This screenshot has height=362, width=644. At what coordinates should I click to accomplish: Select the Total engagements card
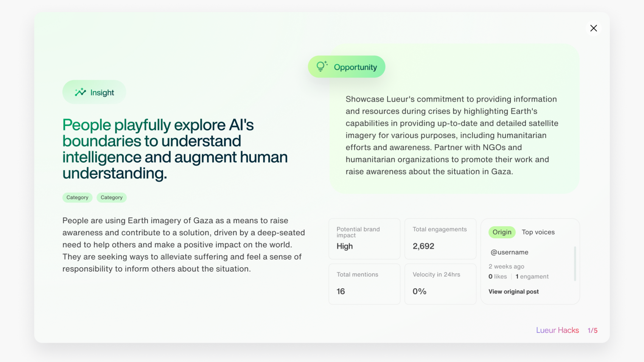point(440,239)
